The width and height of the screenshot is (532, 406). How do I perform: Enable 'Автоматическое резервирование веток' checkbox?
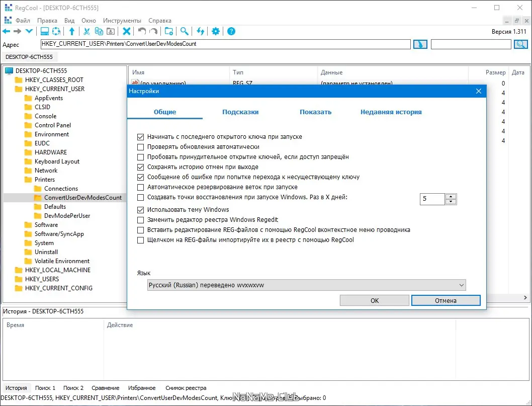[x=140, y=187]
